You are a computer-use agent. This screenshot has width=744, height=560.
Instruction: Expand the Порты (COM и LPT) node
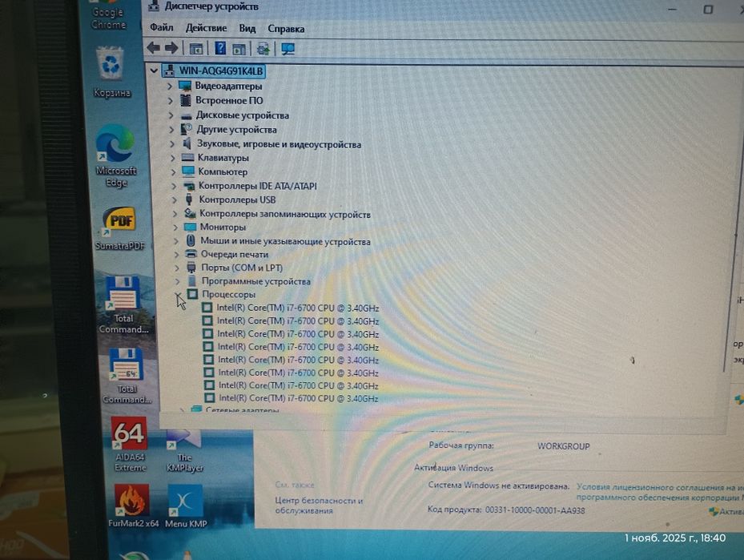click(x=177, y=268)
